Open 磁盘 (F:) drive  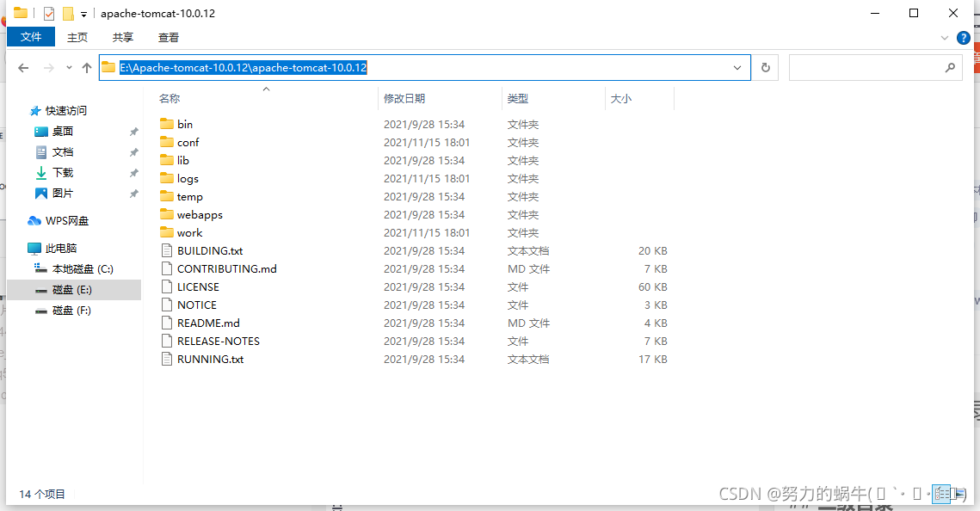(71, 310)
